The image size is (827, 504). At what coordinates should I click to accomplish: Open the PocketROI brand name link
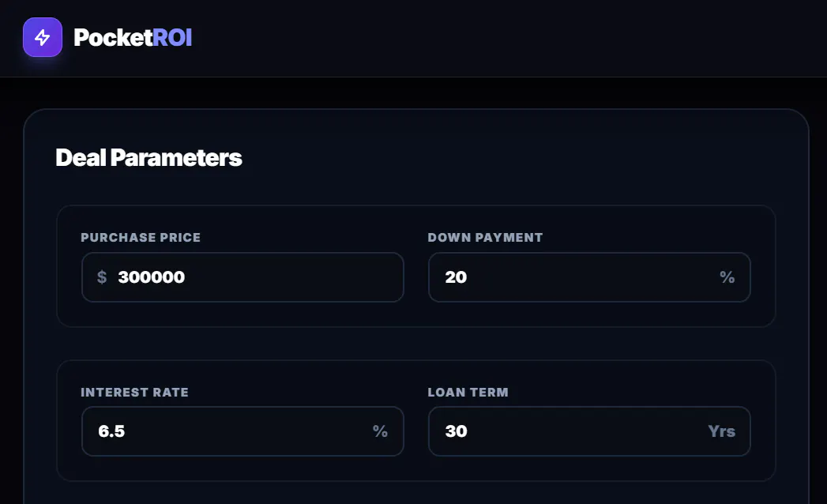click(133, 37)
